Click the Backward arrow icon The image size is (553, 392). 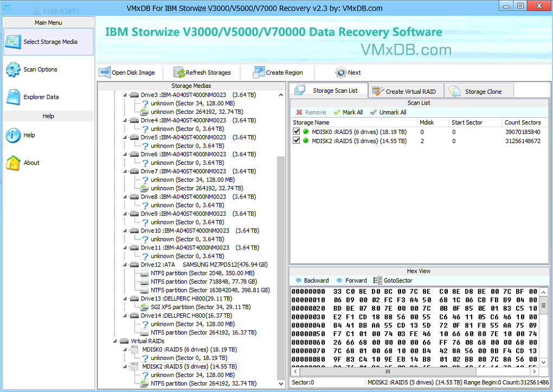(x=298, y=280)
